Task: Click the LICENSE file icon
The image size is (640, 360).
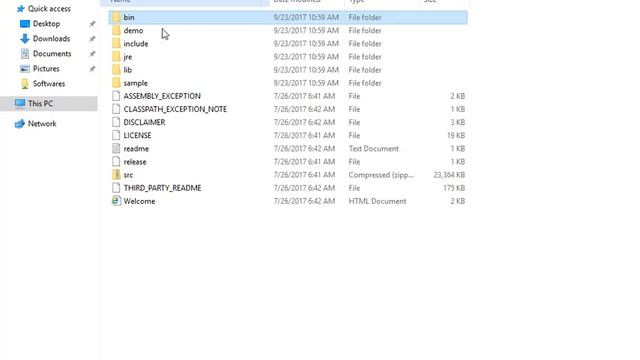Action: [x=116, y=135]
